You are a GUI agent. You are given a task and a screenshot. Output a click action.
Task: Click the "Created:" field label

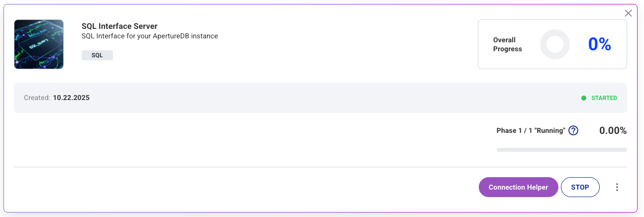[37, 98]
